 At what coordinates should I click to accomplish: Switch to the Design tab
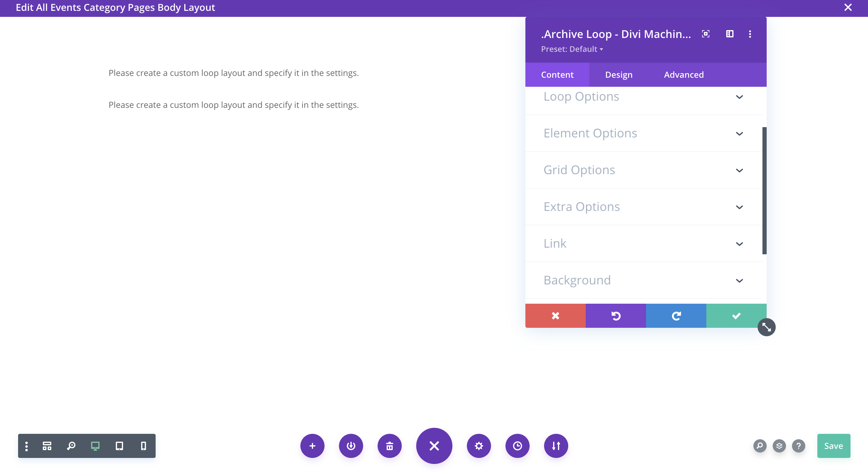click(x=619, y=75)
